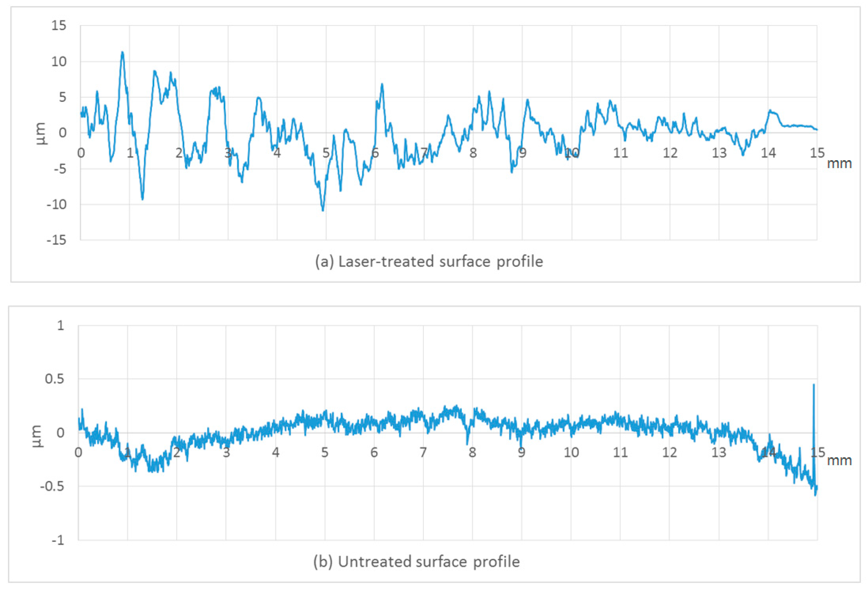Viewport: 868px width, 590px height.
Task: Click the '0.5' y-axis label in bottom chart
Action: 55,379
